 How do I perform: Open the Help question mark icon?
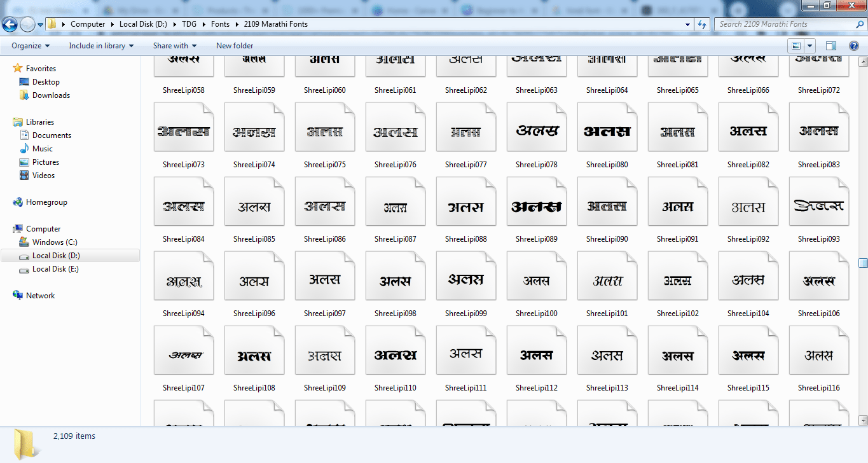tap(854, 46)
